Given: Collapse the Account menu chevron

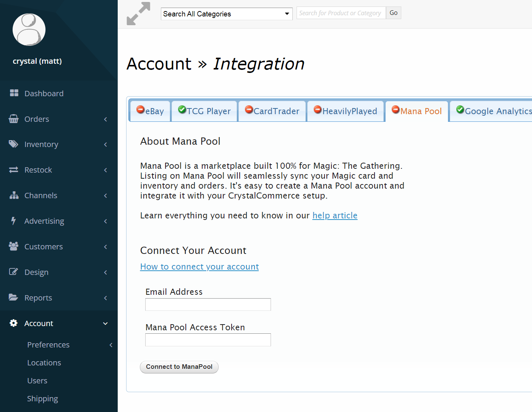Looking at the screenshot, I should point(105,323).
